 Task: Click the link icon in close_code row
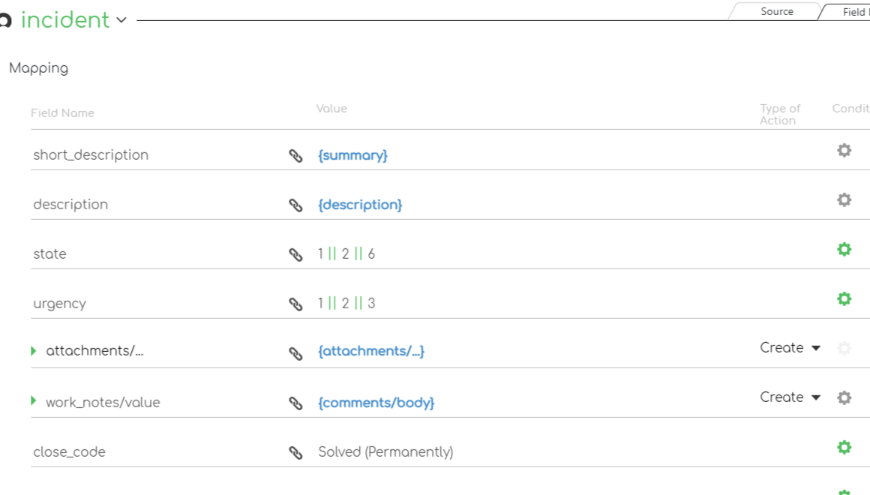click(295, 452)
